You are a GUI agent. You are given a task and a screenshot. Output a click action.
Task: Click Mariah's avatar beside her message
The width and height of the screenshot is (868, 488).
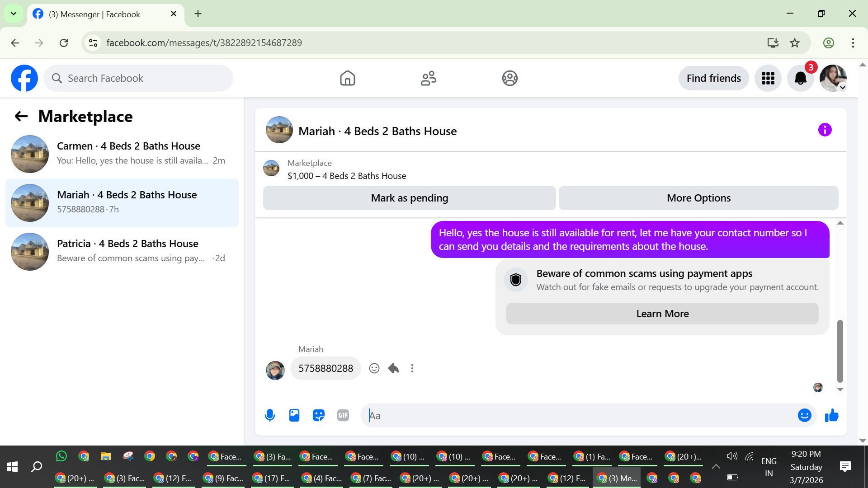(x=275, y=370)
